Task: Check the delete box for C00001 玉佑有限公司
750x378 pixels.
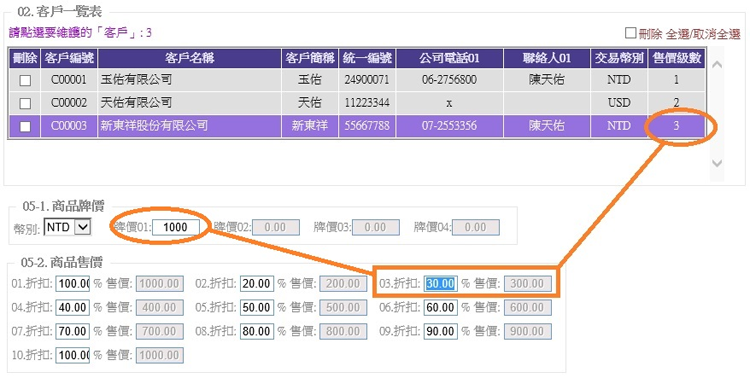Action: click(x=25, y=80)
